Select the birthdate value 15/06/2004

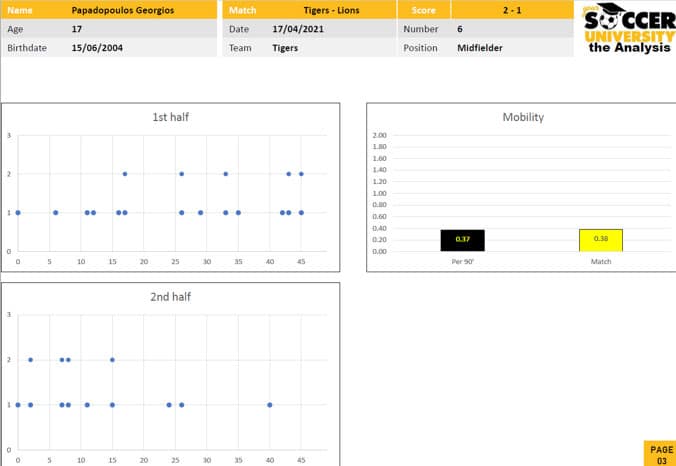pos(97,48)
